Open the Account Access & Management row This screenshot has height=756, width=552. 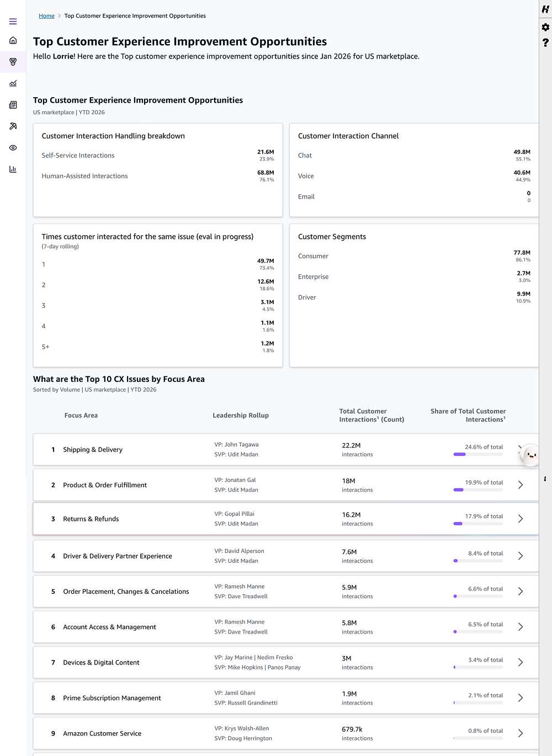(x=286, y=627)
